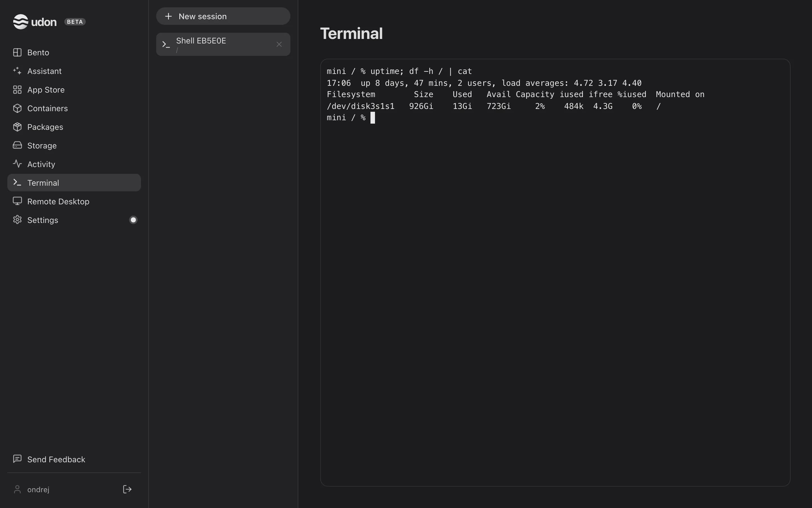This screenshot has height=508, width=812.
Task: Click the Settings notification dot
Action: pos(133,220)
